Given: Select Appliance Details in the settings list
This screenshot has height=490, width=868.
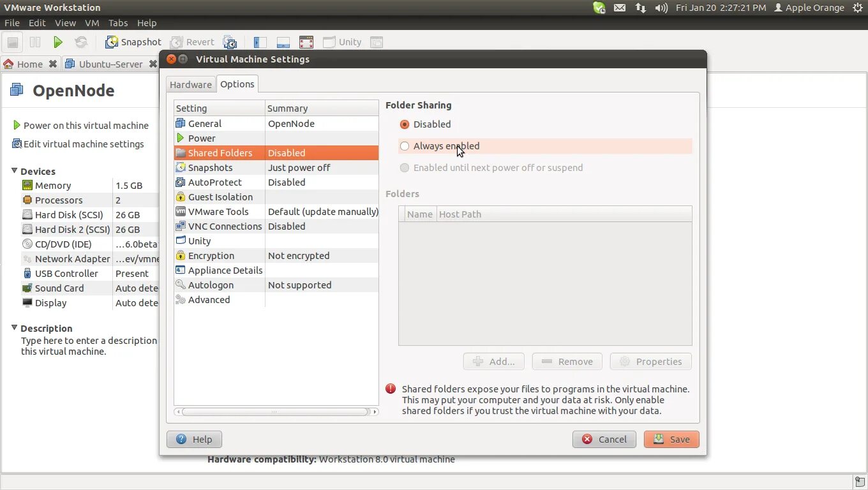Looking at the screenshot, I should 276,271.
